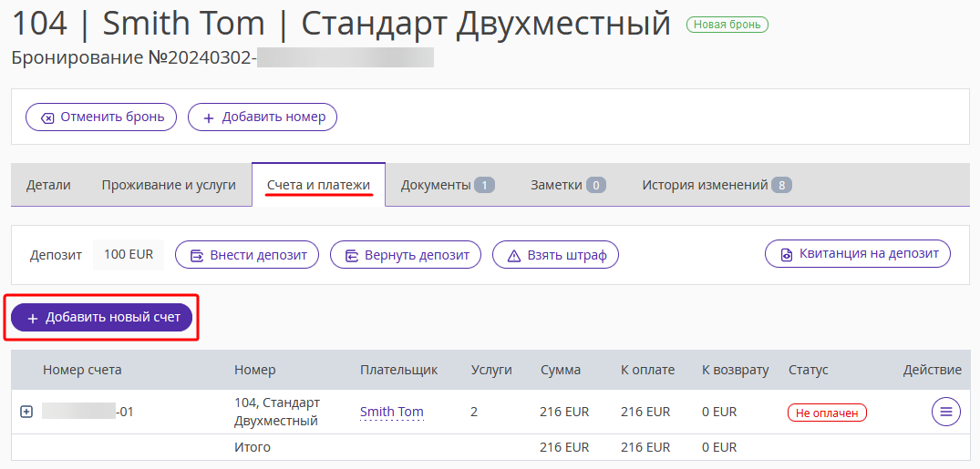Viewport: 980px width, 469px height.
Task: Click the booking number Бронирование №20240302
Action: pos(133,57)
